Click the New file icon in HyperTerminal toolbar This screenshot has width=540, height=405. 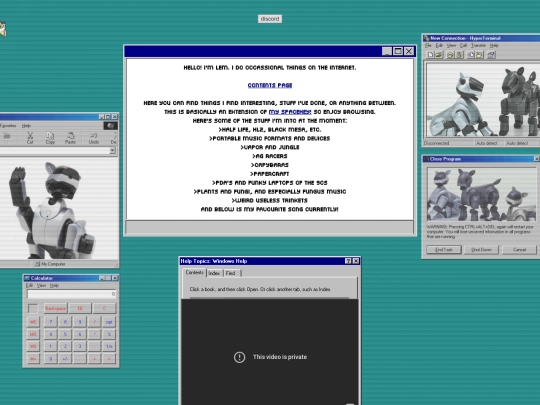pos(430,54)
